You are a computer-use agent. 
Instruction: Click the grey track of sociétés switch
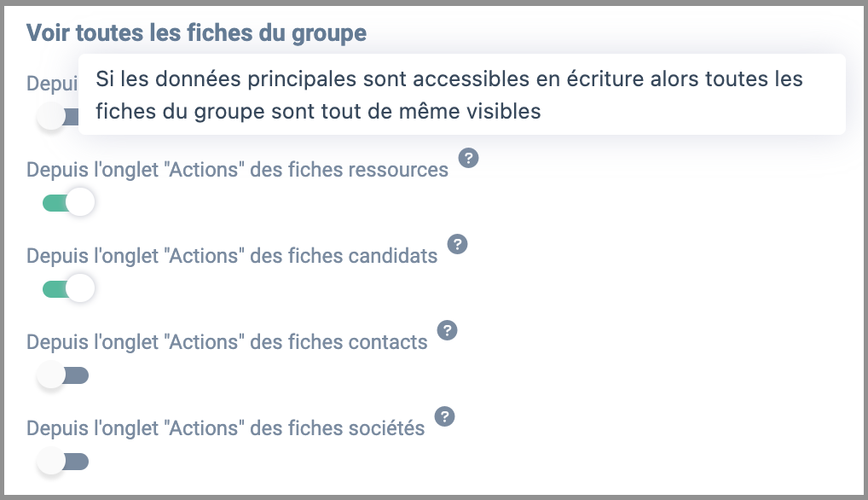click(77, 462)
